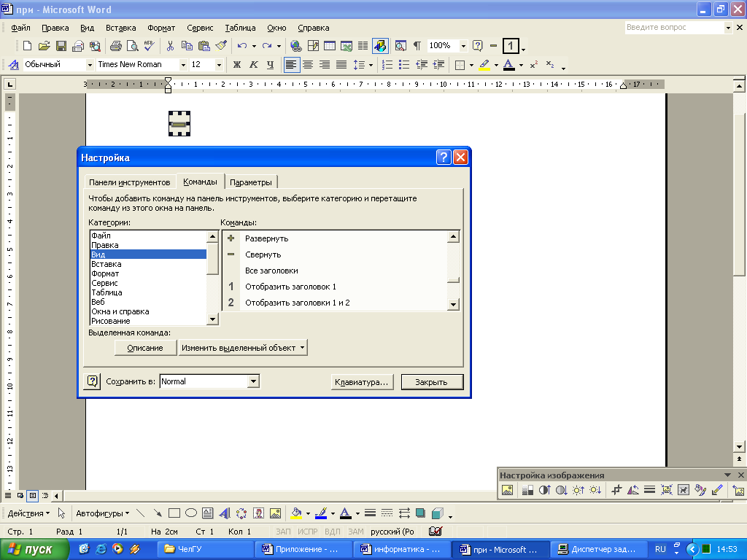The width and height of the screenshot is (747, 560).
Task: Click the Open file folder icon
Action: click(x=44, y=46)
